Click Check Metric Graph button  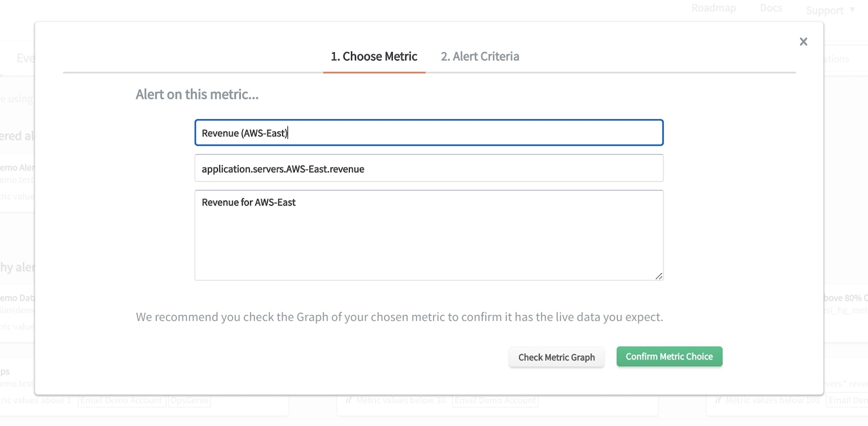click(x=557, y=357)
